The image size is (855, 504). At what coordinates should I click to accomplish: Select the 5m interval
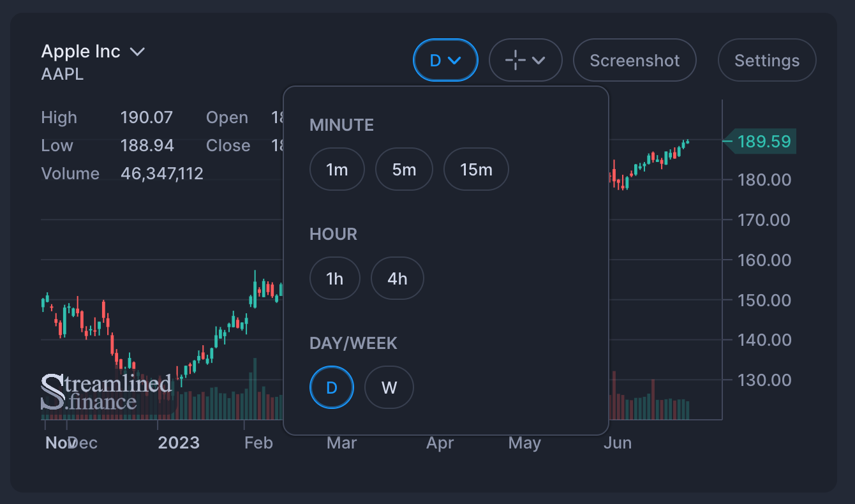404,169
